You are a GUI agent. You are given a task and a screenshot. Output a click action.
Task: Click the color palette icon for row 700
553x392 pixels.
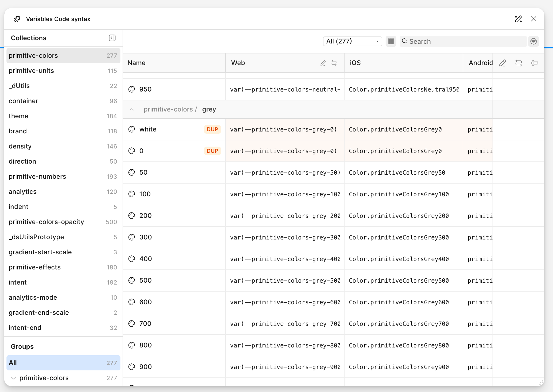coord(131,324)
